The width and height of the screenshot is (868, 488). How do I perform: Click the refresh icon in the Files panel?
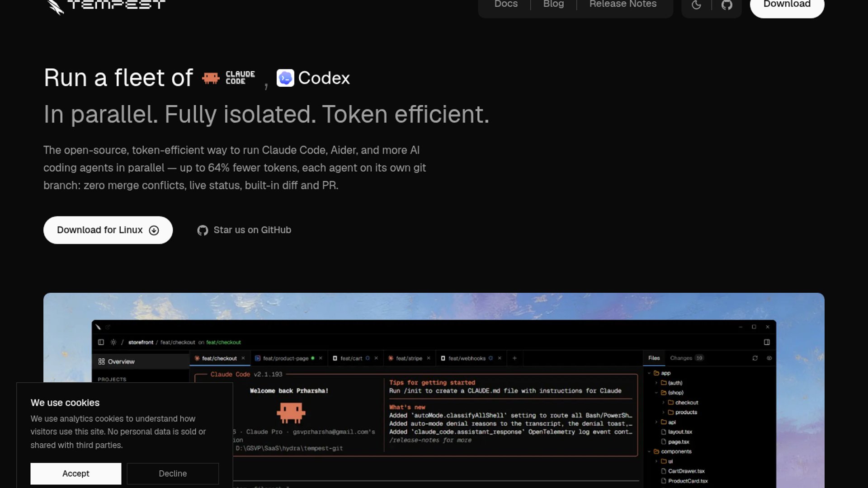[x=755, y=358]
